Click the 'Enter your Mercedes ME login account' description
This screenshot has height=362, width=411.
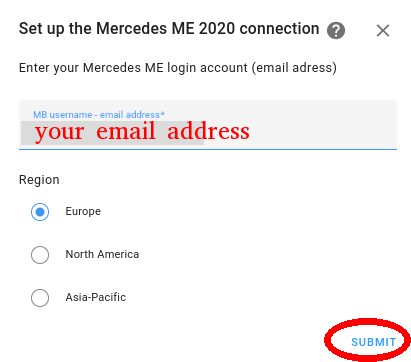(x=178, y=68)
